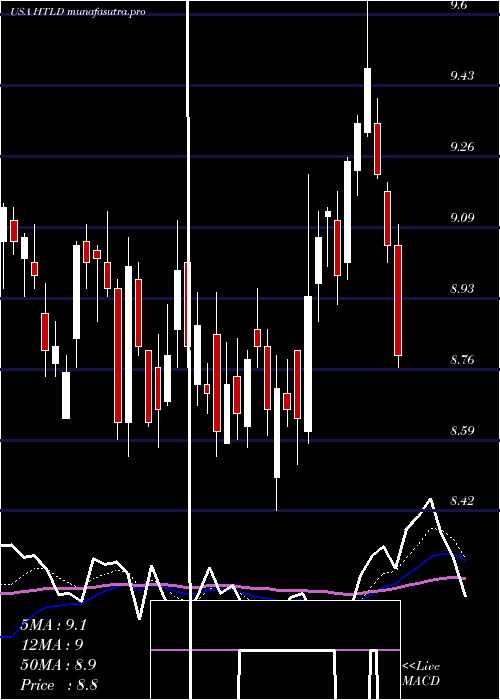
Task: Click the 12MA : 9 legend value
Action: 52,645
